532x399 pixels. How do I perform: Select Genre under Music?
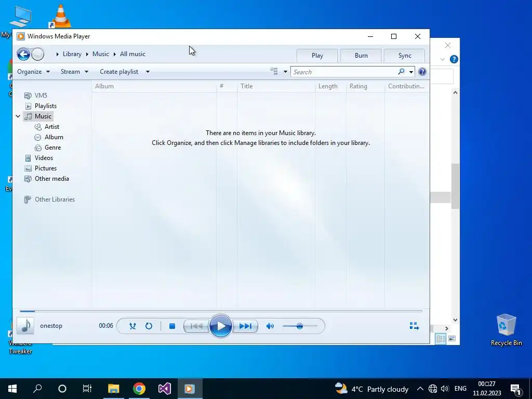(x=48, y=148)
